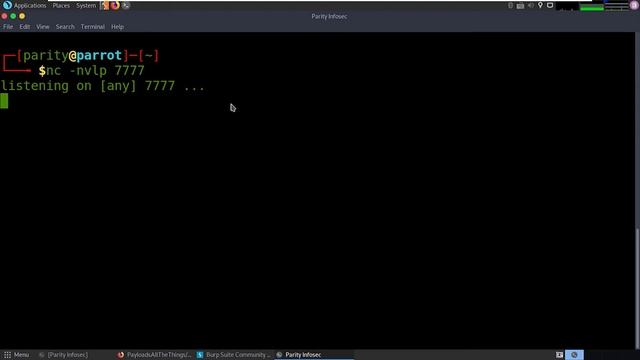Viewport: 640px width, 360px height.
Task: Open the Places menu
Action: click(61, 6)
